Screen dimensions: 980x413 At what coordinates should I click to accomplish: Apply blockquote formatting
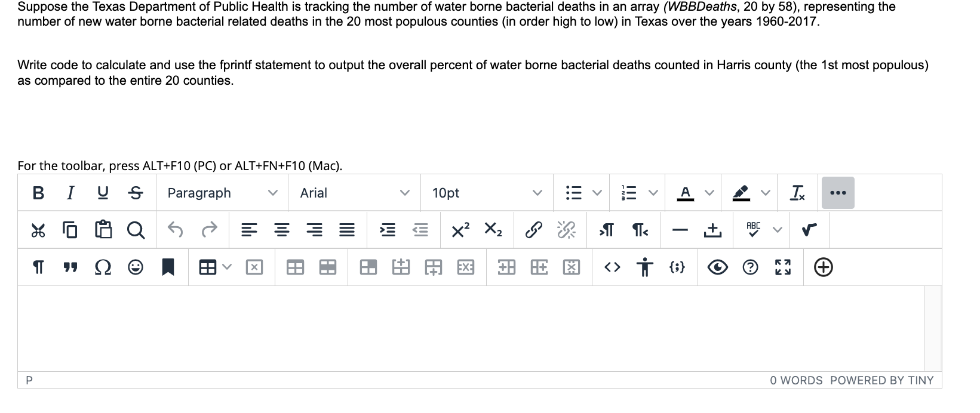click(70, 267)
